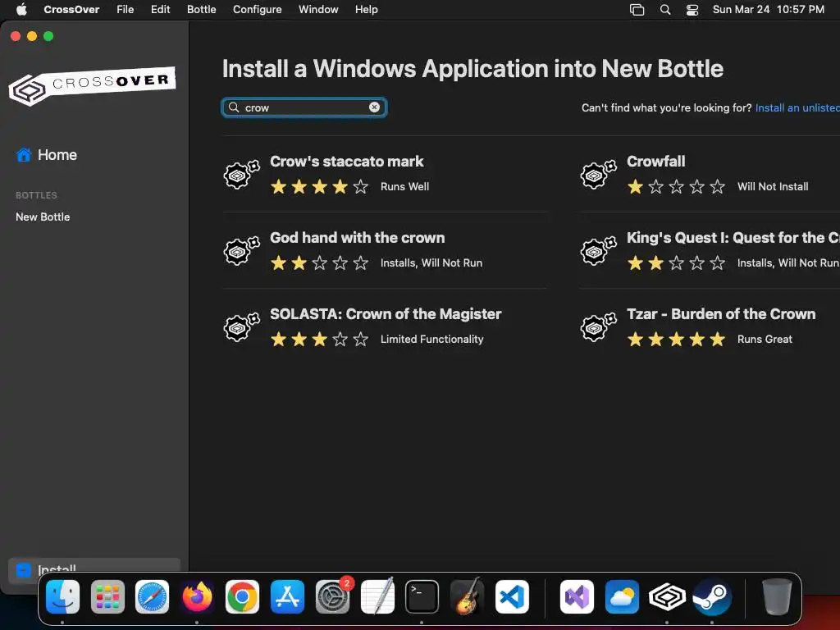Click the date and time in menu bar

click(768, 9)
